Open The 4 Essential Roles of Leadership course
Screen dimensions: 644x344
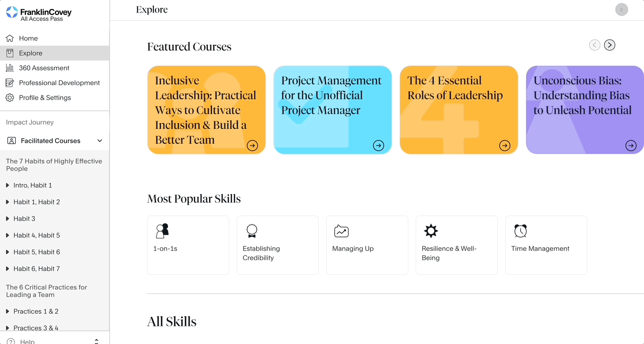[458, 110]
